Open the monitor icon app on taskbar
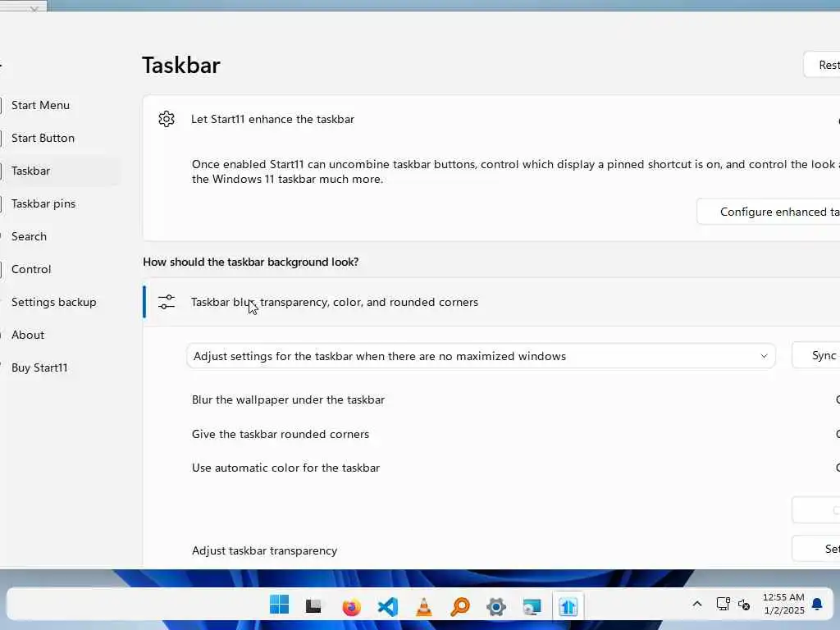 (x=532, y=607)
